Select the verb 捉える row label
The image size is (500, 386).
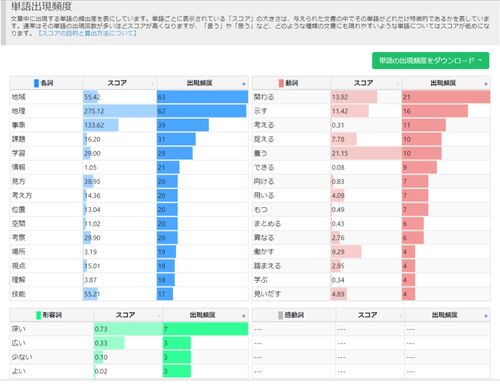264,139
